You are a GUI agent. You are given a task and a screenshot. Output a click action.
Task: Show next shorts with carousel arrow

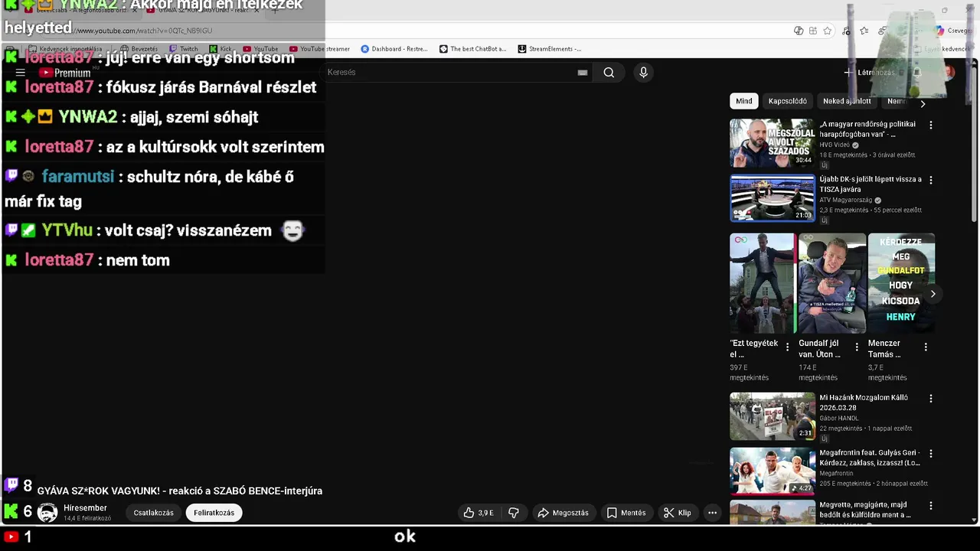933,294
